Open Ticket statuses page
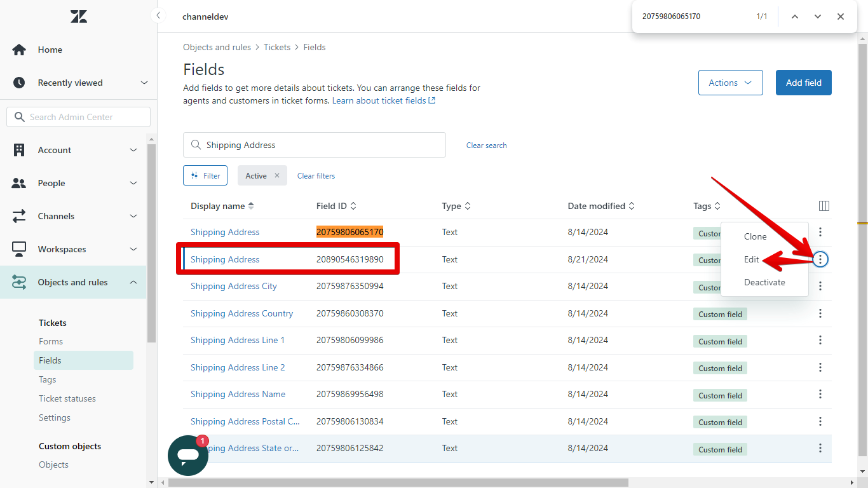868x488 pixels. [x=67, y=398]
